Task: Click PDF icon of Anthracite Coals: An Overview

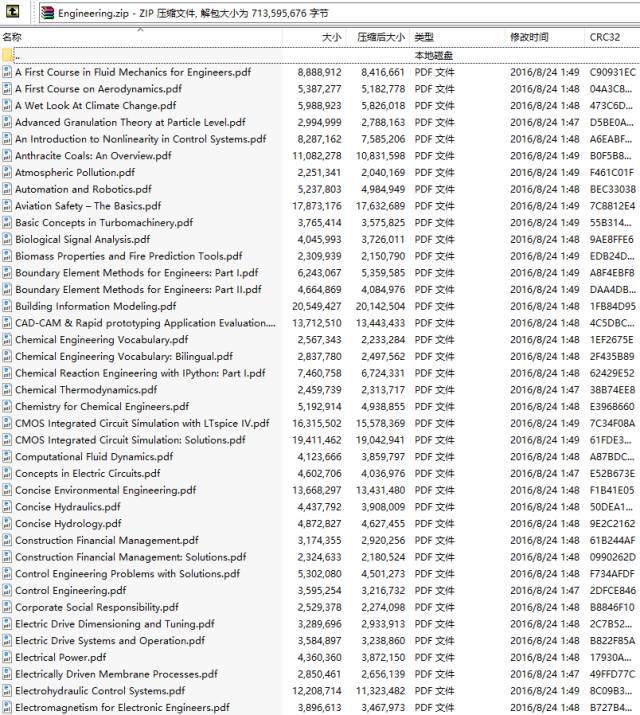Action: [x=7, y=155]
